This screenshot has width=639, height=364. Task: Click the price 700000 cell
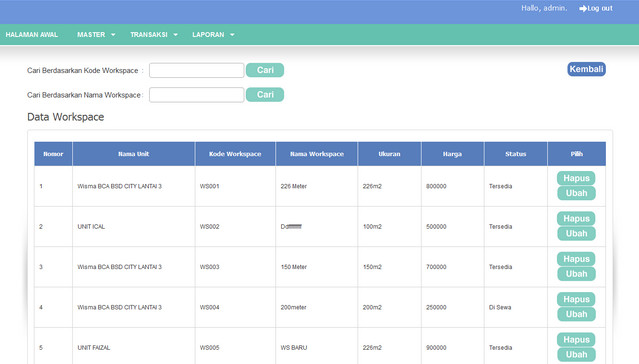[452, 267]
